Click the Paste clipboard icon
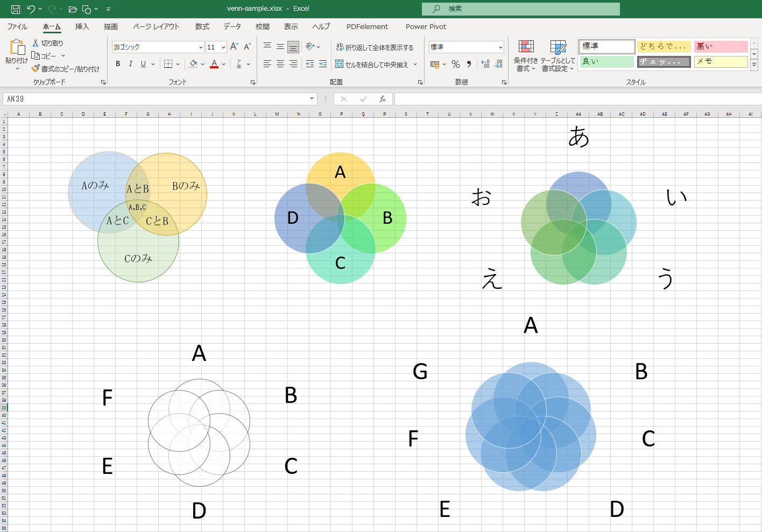 point(17,48)
